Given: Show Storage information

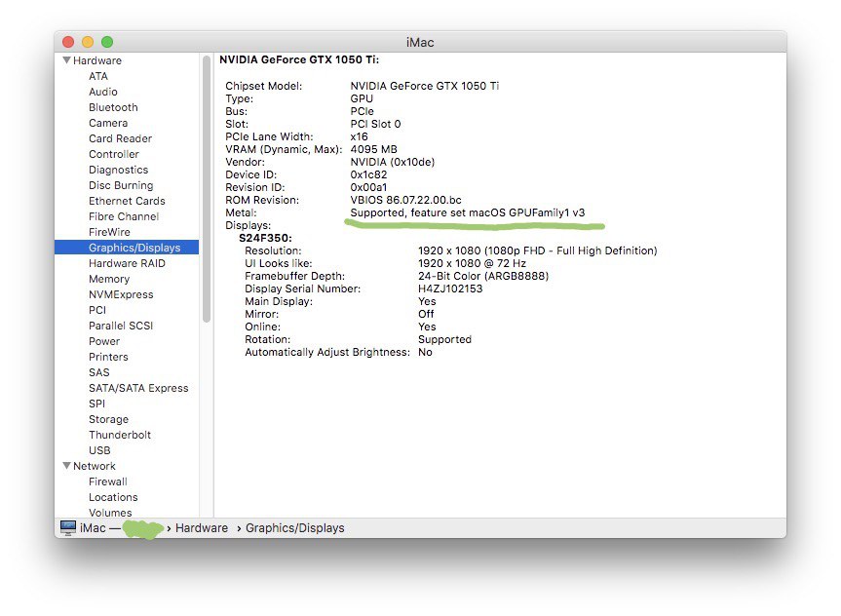Looking at the screenshot, I should tap(108, 418).
